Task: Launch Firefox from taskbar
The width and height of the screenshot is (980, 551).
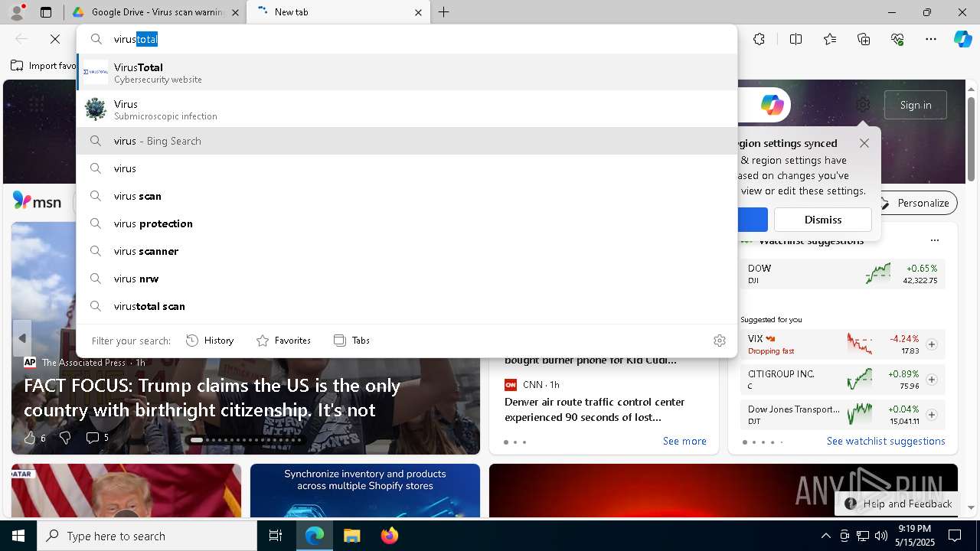Action: (x=389, y=536)
